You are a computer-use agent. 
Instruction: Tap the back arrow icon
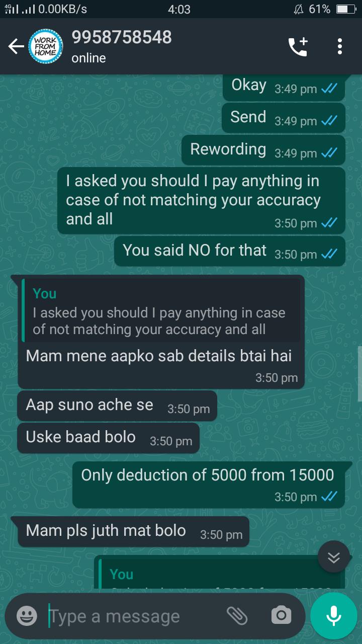[16, 47]
